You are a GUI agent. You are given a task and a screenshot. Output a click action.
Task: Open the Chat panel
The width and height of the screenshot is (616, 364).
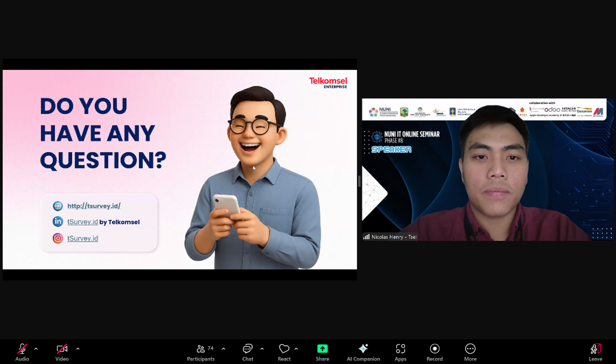(247, 352)
